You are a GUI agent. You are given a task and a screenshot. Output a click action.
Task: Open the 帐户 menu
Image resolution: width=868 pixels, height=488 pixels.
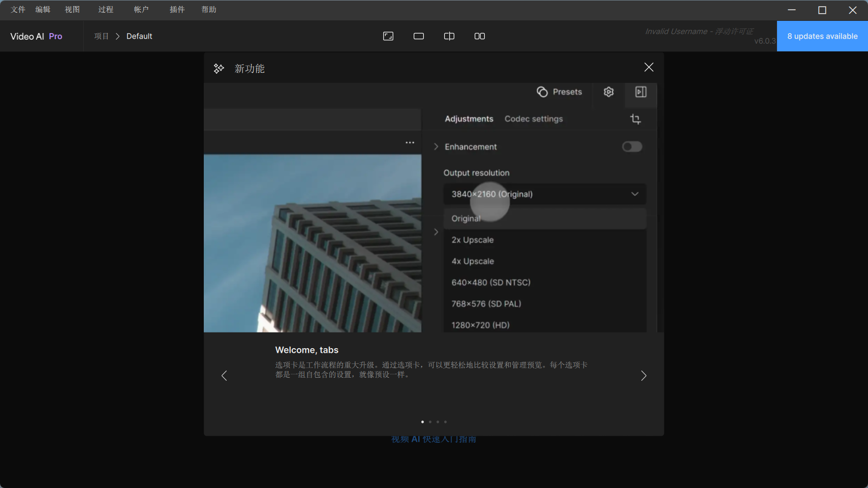coord(141,10)
